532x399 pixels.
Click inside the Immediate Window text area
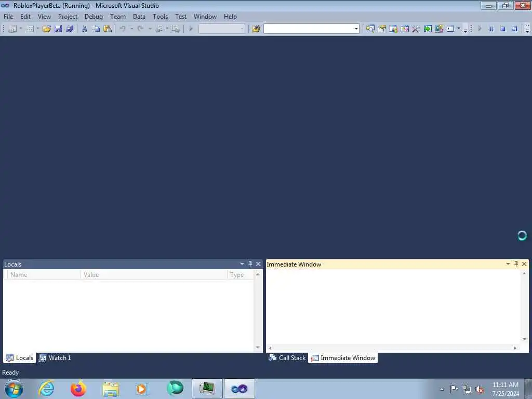(x=394, y=307)
